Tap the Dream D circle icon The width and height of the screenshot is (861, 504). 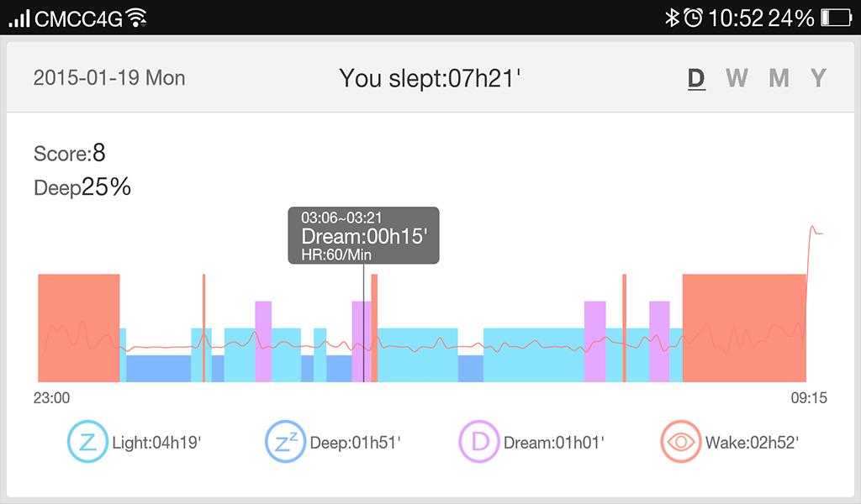click(x=479, y=442)
